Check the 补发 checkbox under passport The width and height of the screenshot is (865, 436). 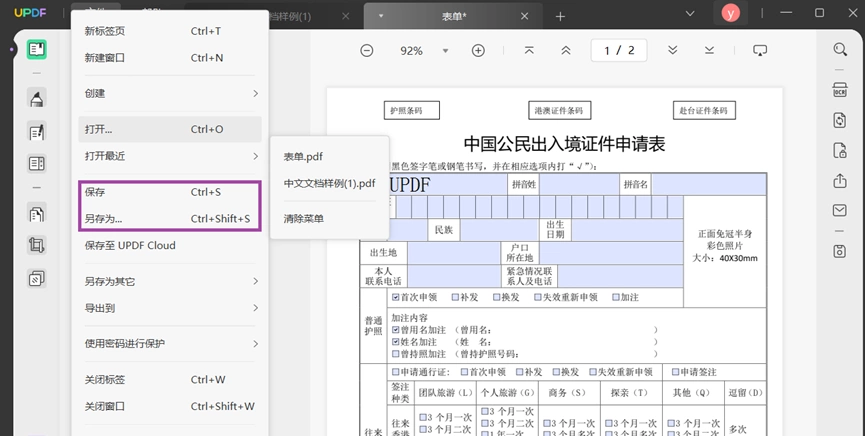[x=455, y=297]
